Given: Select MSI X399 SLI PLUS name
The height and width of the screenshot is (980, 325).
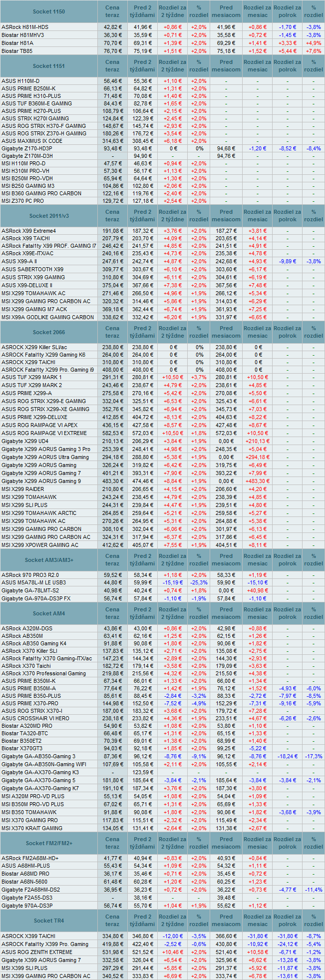Looking at the screenshot, I should pos(24,968).
